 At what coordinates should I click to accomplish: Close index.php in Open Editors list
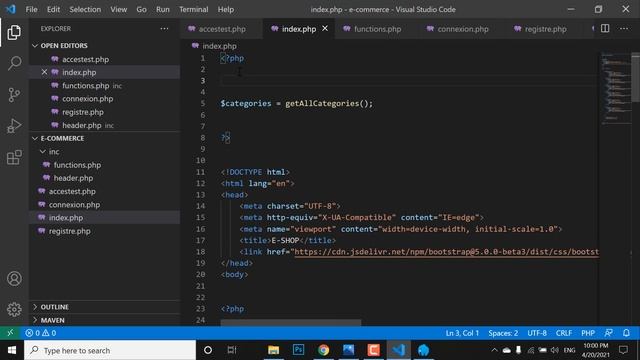(x=44, y=72)
